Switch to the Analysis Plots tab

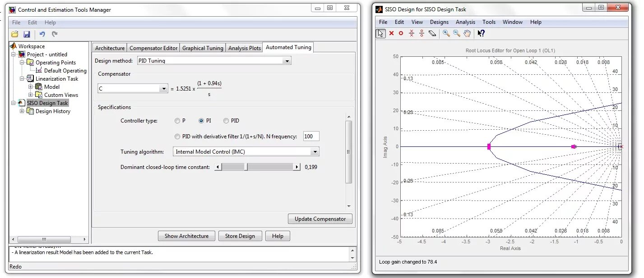pos(244,48)
